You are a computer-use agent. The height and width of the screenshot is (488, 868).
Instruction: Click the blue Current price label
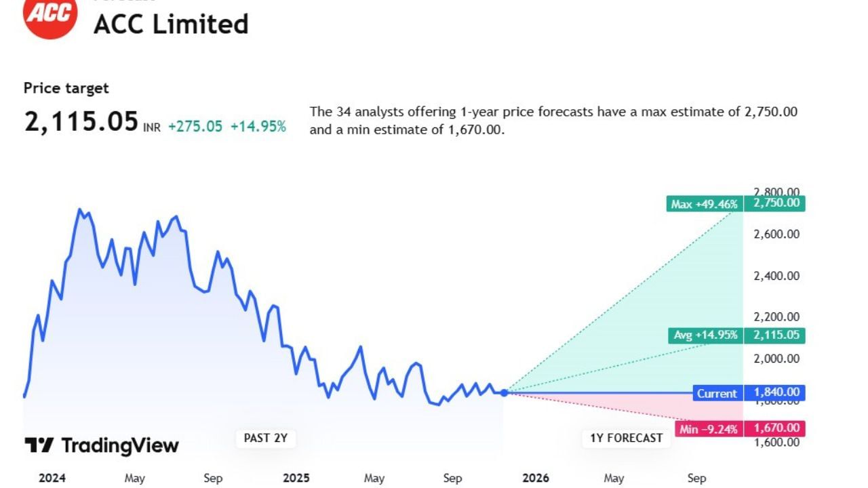[x=717, y=393]
